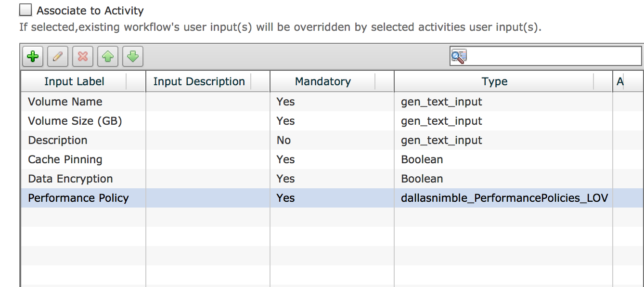The image size is (644, 287).
Task: Click in the table search field
Action: click(545, 56)
